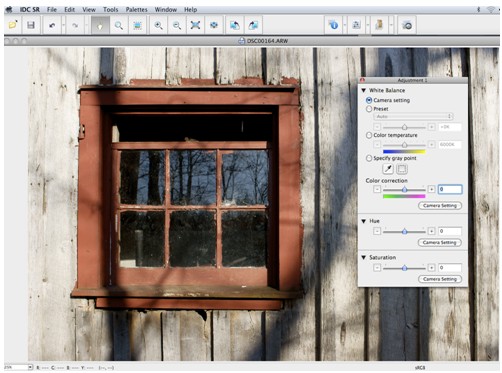Click the Wi-Fi menu bar icon

tap(491, 10)
